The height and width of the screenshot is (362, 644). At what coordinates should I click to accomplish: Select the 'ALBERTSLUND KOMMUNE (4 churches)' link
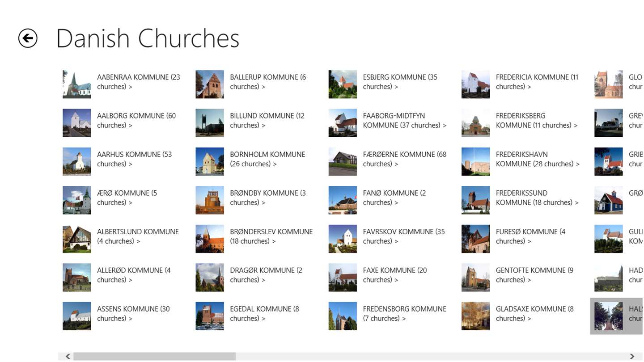[138, 236]
